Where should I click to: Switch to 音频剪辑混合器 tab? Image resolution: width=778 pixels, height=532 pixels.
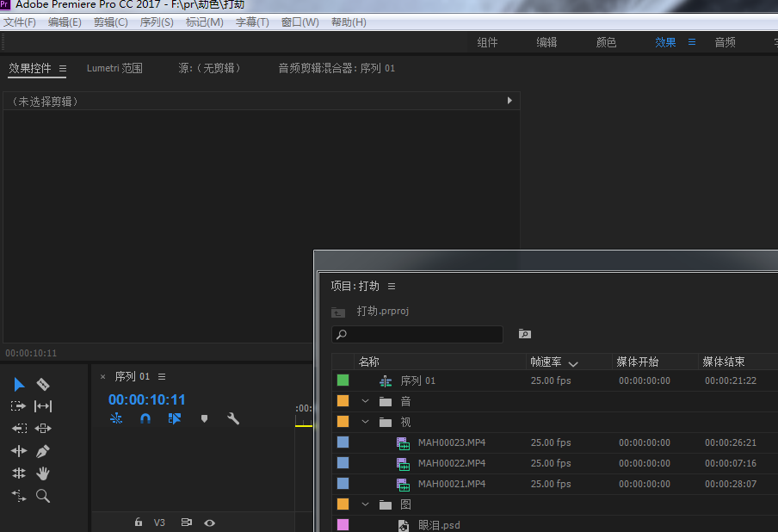(337, 68)
